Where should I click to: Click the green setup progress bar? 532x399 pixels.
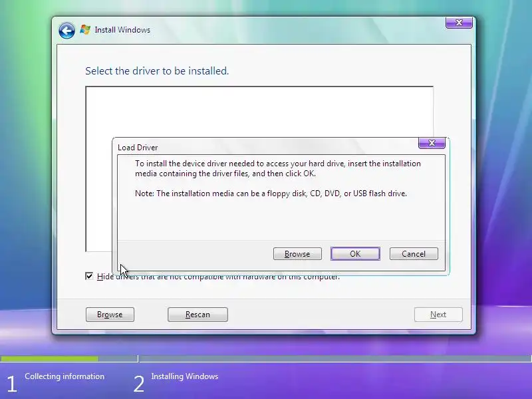tap(49, 358)
